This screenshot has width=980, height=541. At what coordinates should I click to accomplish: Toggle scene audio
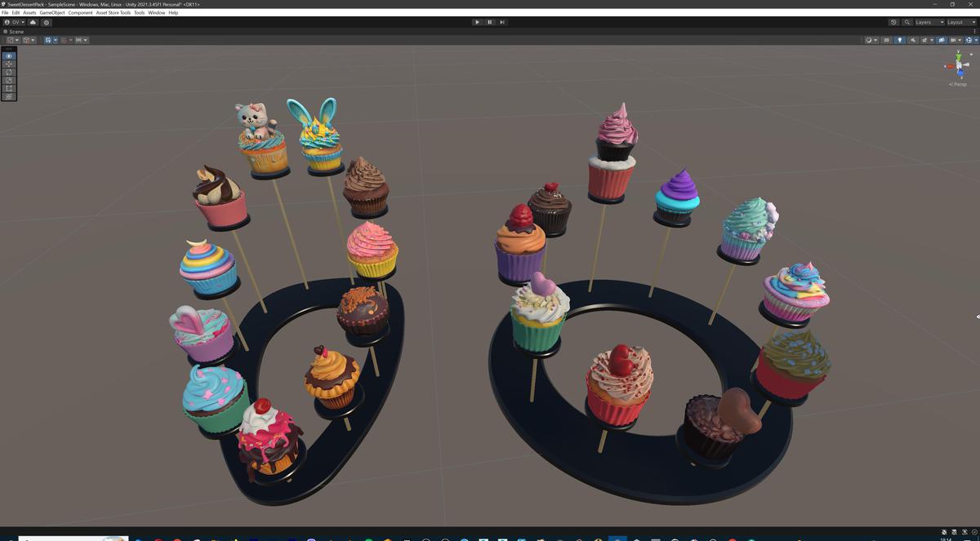913,39
